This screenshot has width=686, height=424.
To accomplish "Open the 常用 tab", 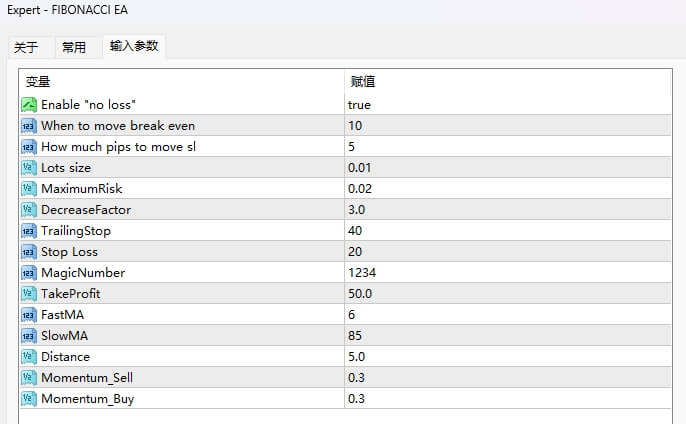I will (x=73, y=47).
